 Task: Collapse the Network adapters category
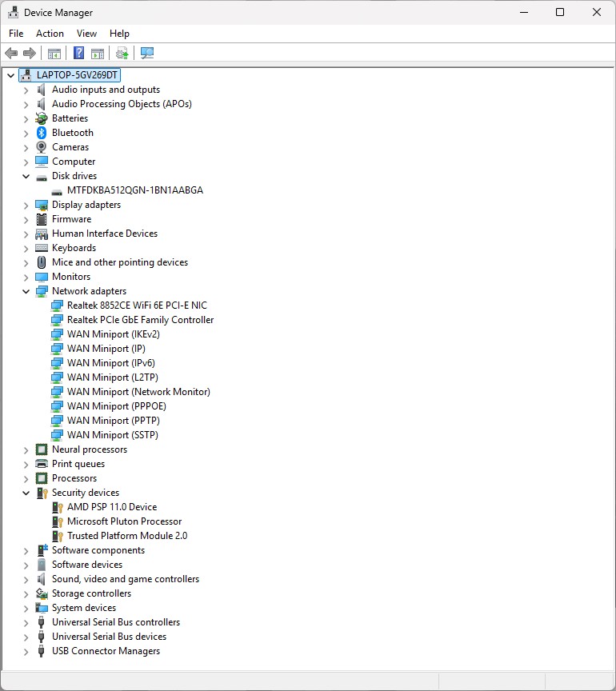point(26,291)
